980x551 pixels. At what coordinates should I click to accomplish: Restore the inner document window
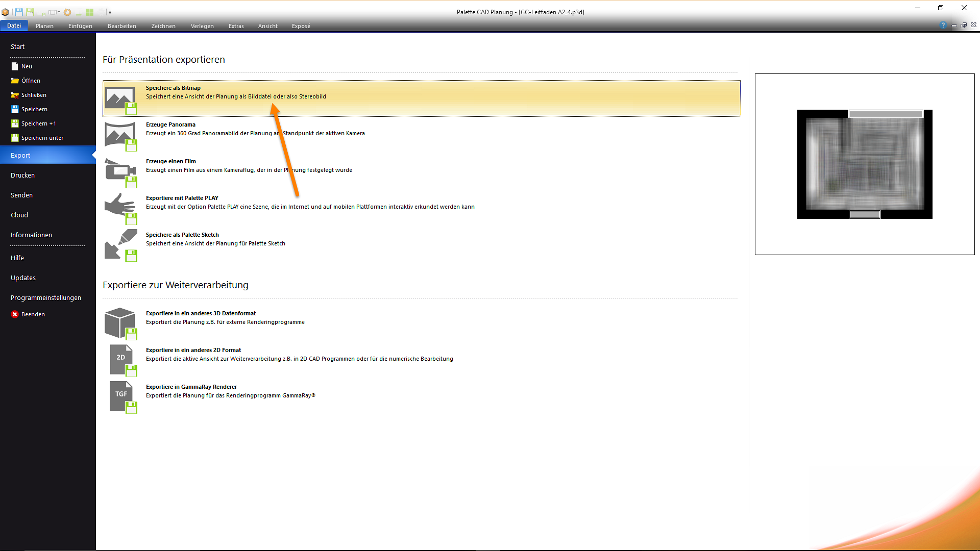[964, 26]
